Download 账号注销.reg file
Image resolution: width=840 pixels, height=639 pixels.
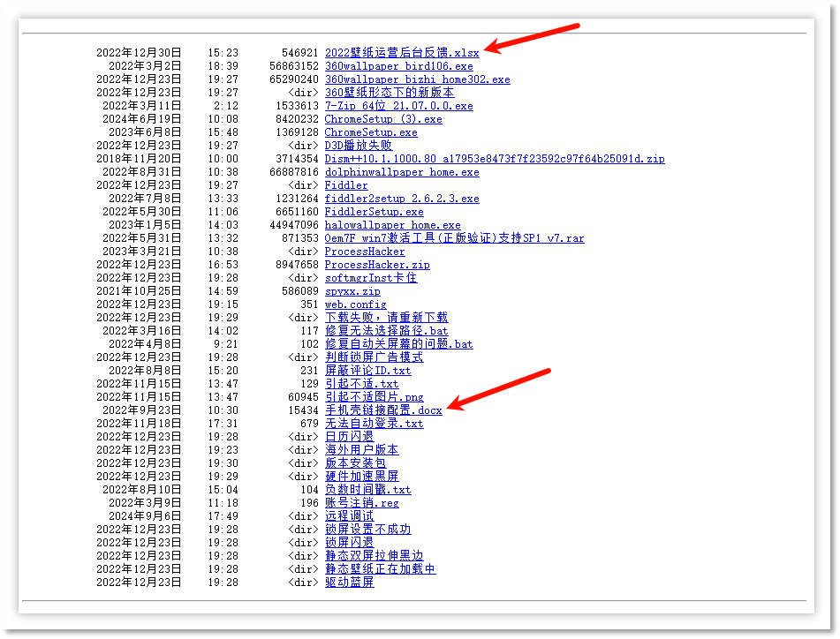click(x=361, y=503)
